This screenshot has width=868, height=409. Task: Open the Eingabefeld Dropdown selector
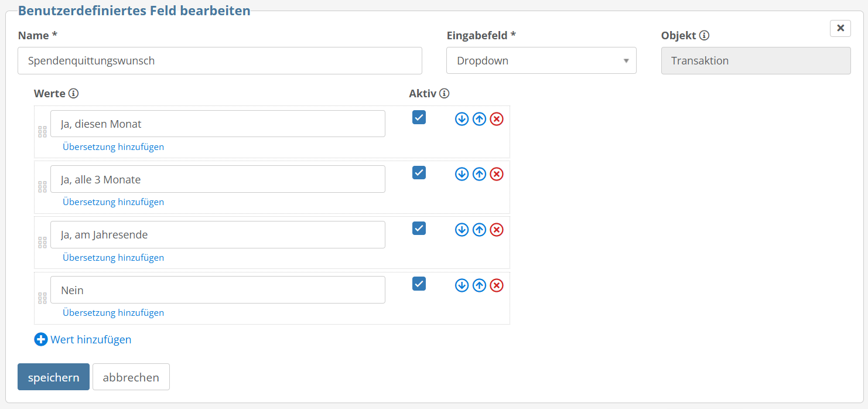[x=541, y=60]
